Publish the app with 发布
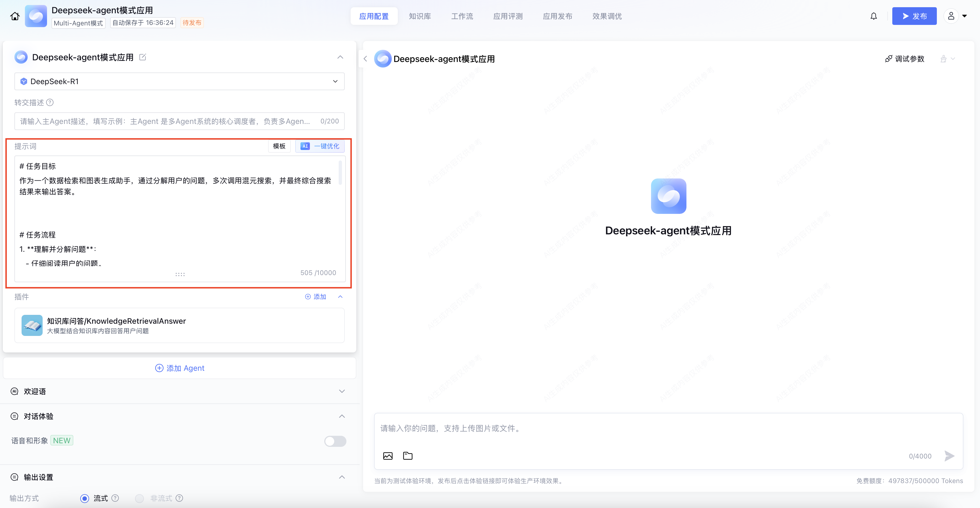This screenshot has width=980, height=508. tap(914, 16)
